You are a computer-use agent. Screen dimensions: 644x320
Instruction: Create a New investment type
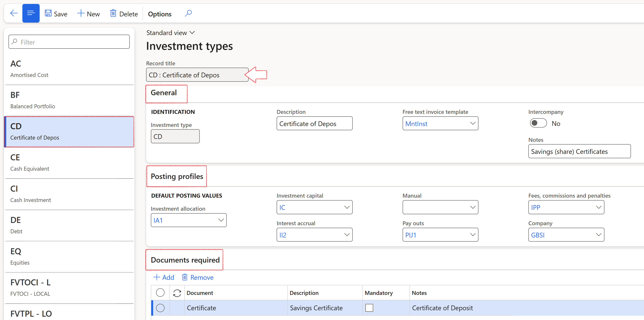click(x=88, y=14)
